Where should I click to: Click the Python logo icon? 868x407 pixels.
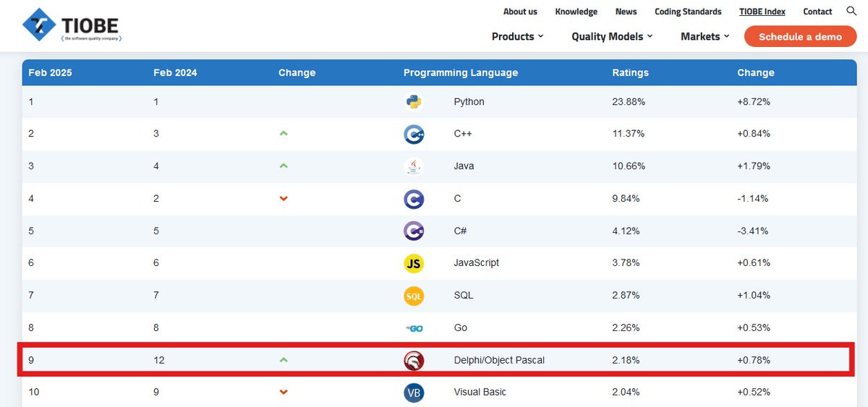(414, 102)
